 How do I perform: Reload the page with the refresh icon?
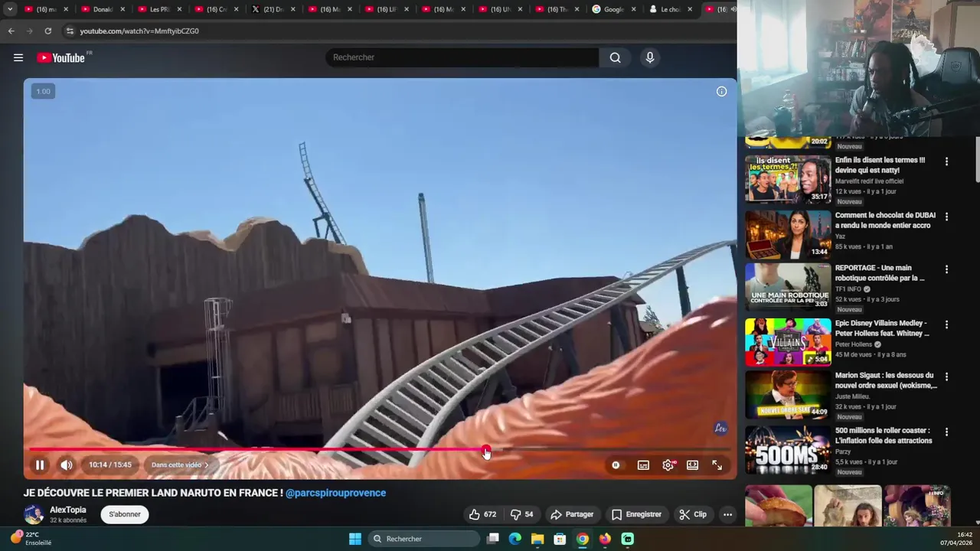pos(47,31)
